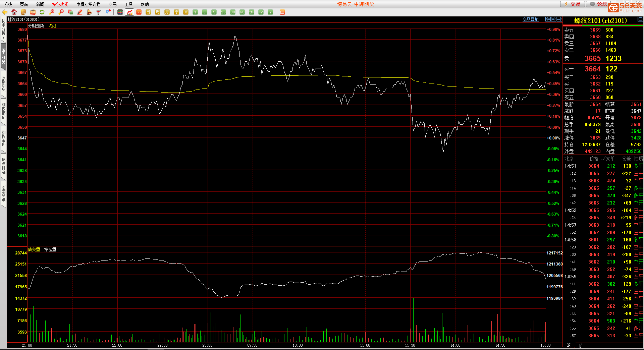Go to the home page icon
The width and height of the screenshot is (644, 350).
tap(14, 12)
